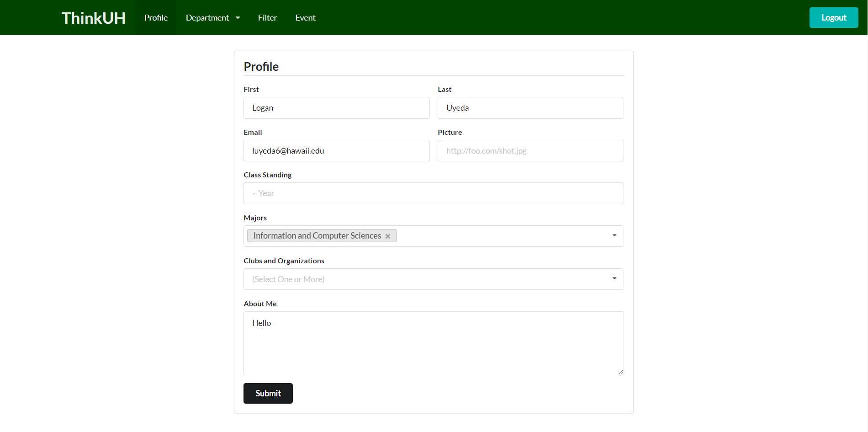The height and width of the screenshot is (432, 868).
Task: Go to home via ThinkUH logo
Action: coord(94,18)
